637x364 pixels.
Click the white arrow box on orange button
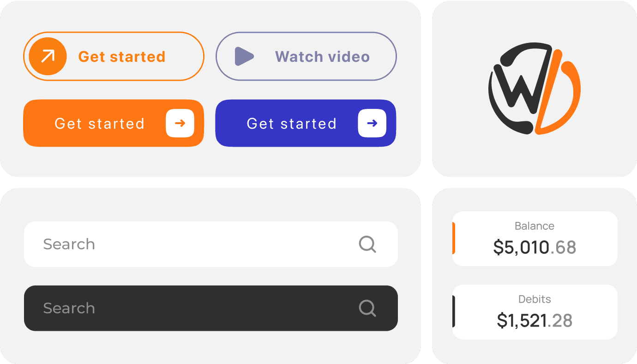(180, 123)
